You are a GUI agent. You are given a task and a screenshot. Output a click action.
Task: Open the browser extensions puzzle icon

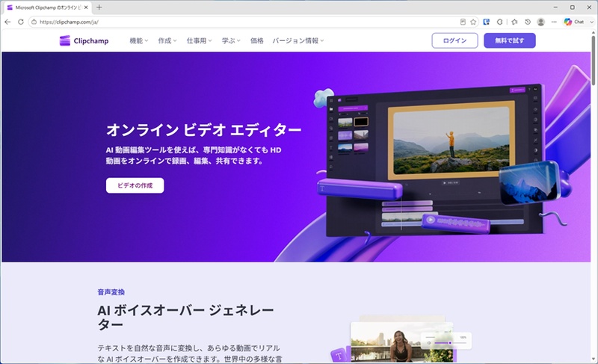point(499,22)
